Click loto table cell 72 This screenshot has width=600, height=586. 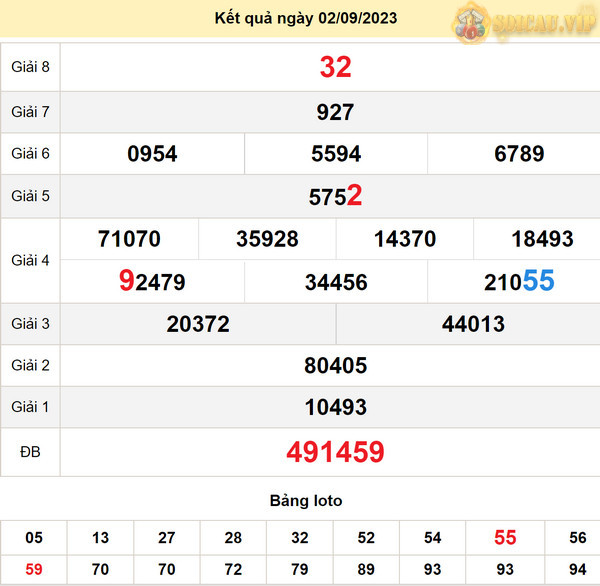233,570
